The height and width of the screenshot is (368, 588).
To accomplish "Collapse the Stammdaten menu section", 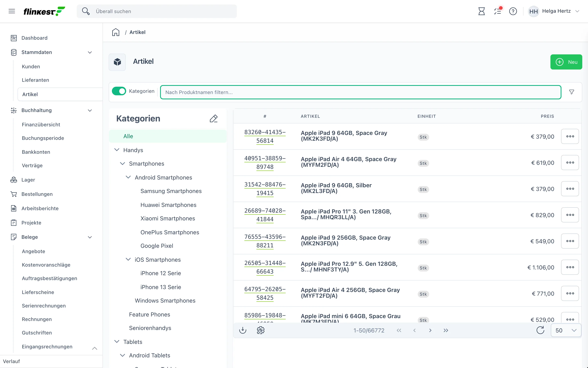I will [90, 52].
